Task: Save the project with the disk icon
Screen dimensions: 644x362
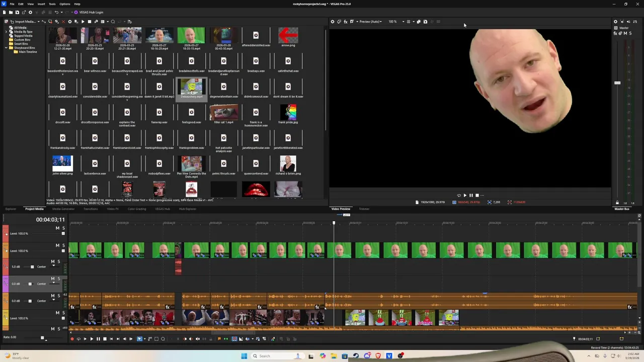Action: (17, 12)
